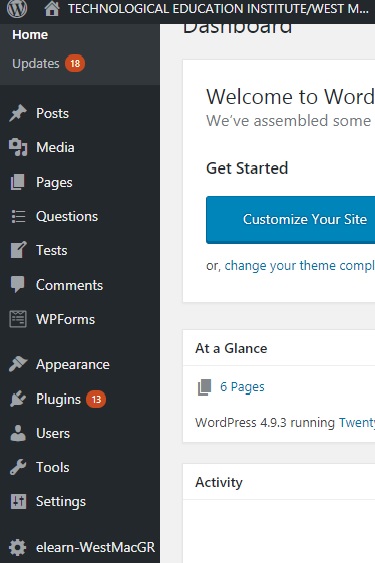Open the Media menu
This screenshot has width=375, height=563.
click(55, 147)
